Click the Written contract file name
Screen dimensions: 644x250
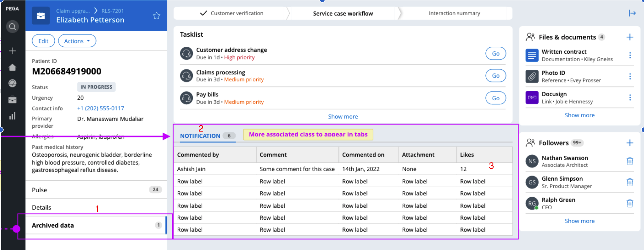coord(564,52)
